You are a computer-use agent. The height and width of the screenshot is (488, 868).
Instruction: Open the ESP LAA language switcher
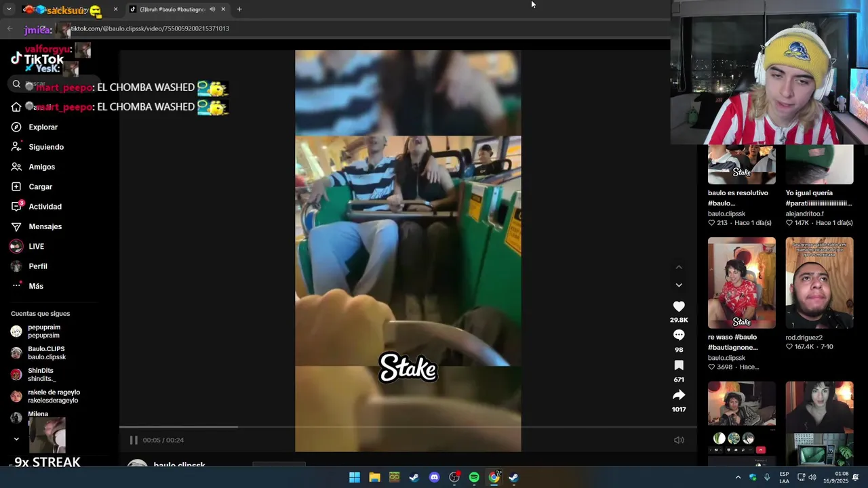point(784,477)
